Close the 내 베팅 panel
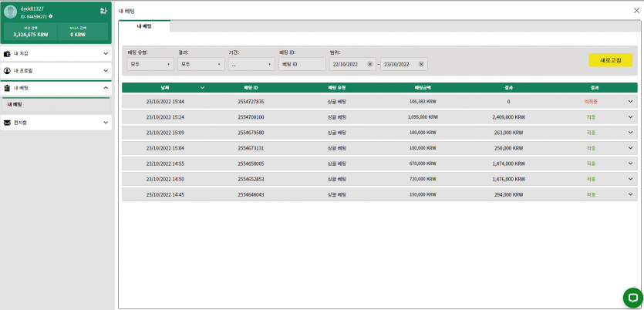The width and height of the screenshot is (644, 310). [636, 11]
